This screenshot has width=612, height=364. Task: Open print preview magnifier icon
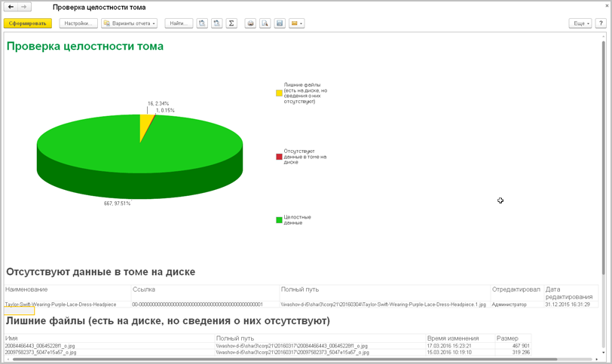(265, 23)
